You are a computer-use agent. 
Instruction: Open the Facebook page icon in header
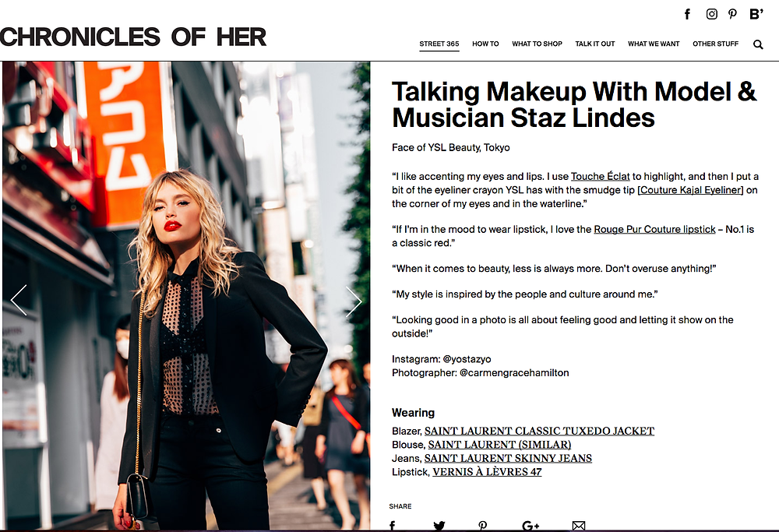point(687,14)
